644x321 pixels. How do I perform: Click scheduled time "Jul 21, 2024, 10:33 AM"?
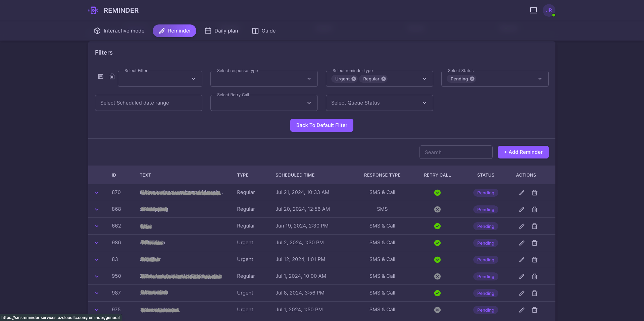click(x=302, y=192)
